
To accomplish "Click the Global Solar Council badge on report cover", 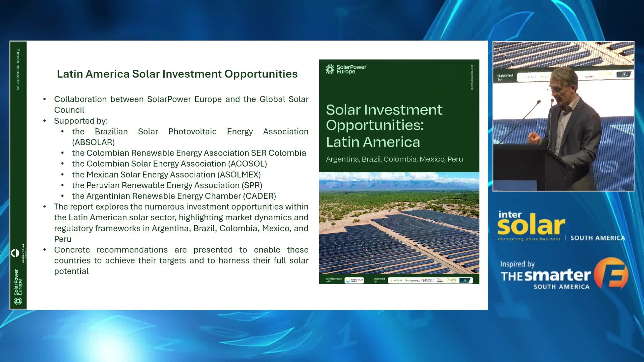I will point(354,280).
